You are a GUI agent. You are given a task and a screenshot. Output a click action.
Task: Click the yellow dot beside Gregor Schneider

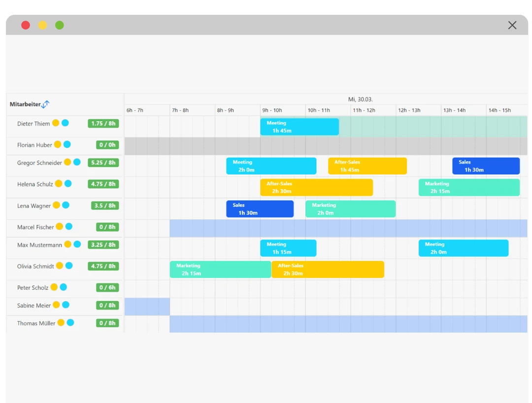pyautogui.click(x=67, y=162)
